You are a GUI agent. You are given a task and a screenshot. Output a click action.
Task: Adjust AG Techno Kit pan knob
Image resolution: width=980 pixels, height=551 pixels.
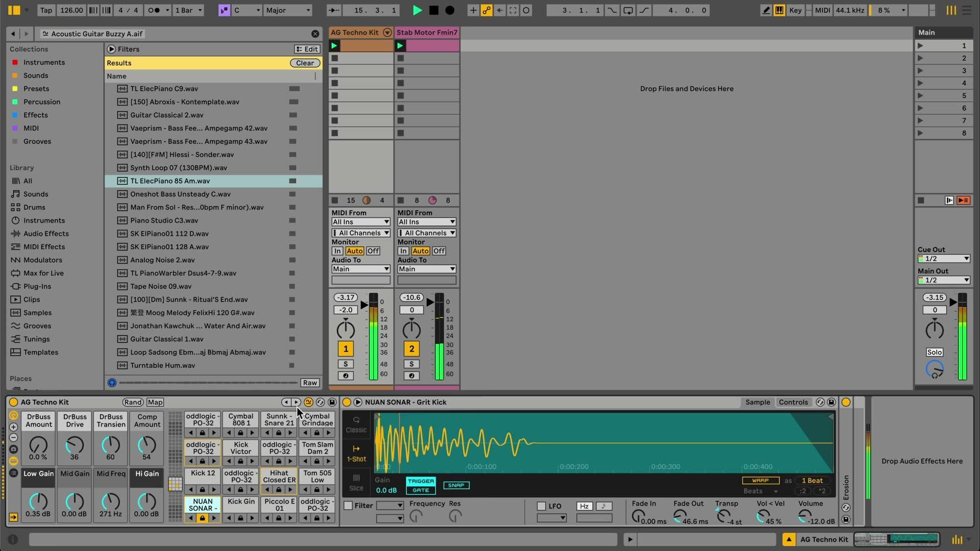(x=346, y=329)
